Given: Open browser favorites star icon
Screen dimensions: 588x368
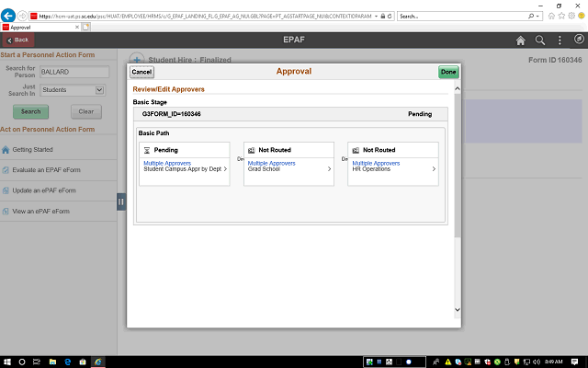Looking at the screenshot, I should [x=561, y=16].
